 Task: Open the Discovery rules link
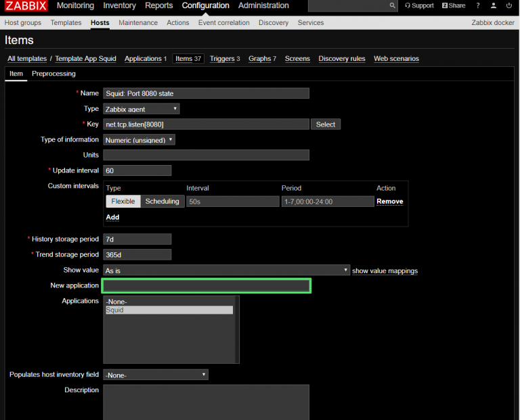click(x=341, y=59)
